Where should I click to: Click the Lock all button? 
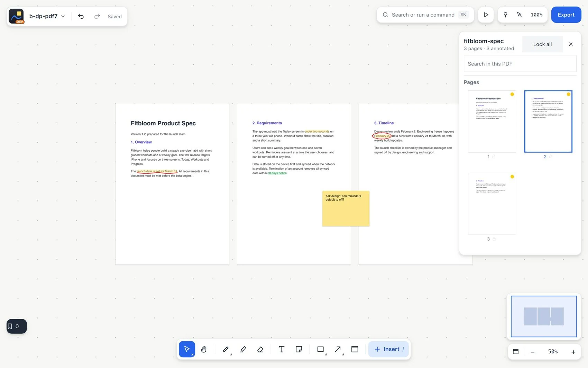click(542, 44)
